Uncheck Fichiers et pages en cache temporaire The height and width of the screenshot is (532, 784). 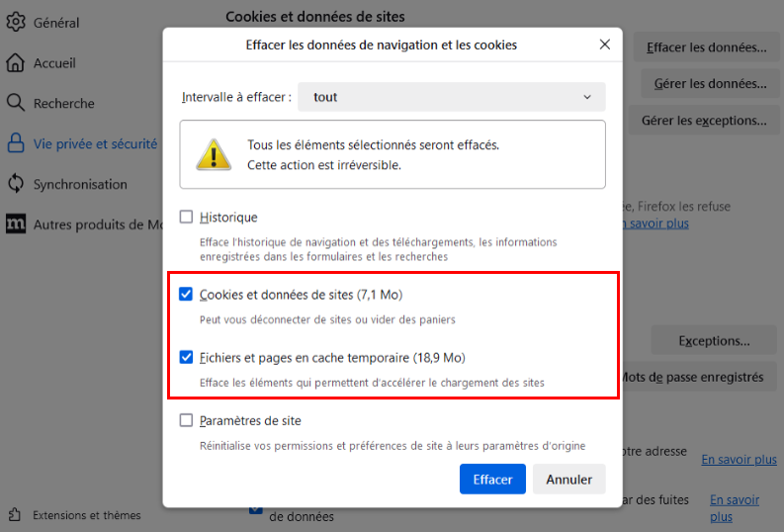click(186, 357)
